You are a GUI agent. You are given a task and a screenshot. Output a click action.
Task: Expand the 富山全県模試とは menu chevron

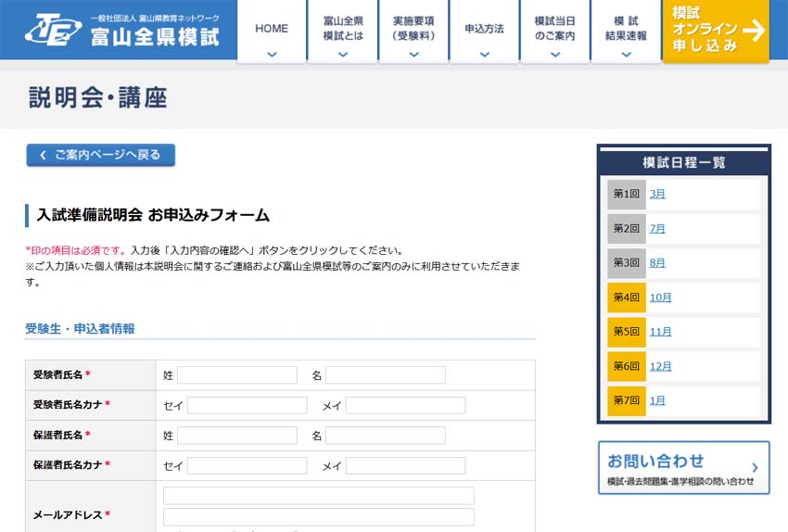click(343, 55)
